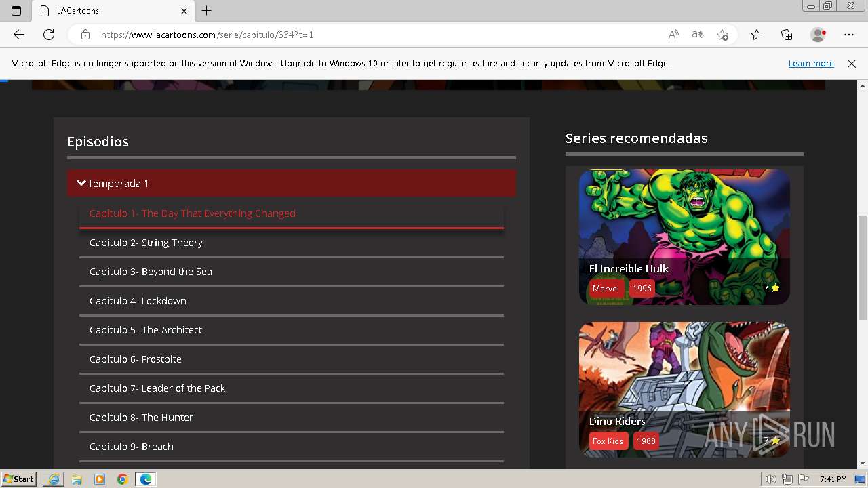This screenshot has height=488, width=868.
Task: Add this page to favorites
Action: [723, 35]
